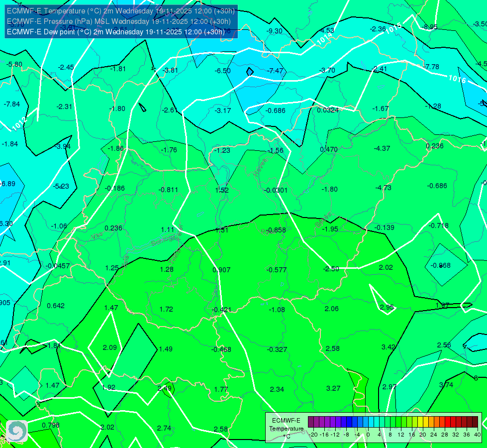Image resolution: width=487 pixels, height=448 pixels.
Task: Click the 1016 isobar label
Action: 457,79
